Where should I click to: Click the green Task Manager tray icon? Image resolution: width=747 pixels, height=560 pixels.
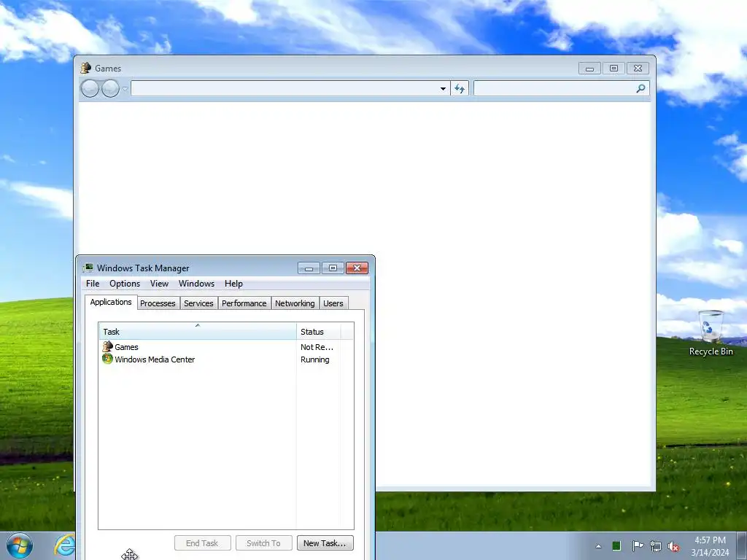[616, 545]
